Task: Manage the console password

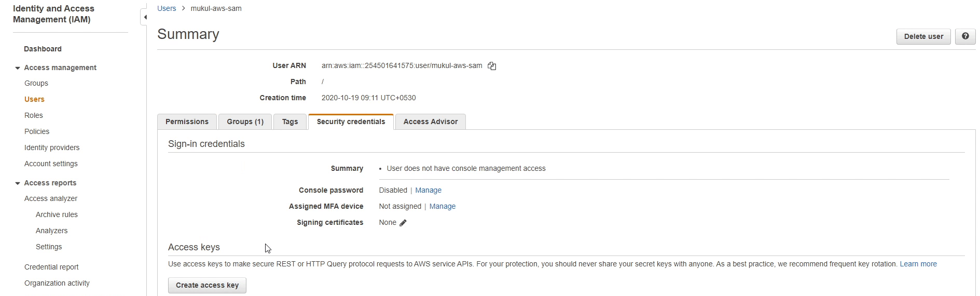Action: click(x=428, y=191)
